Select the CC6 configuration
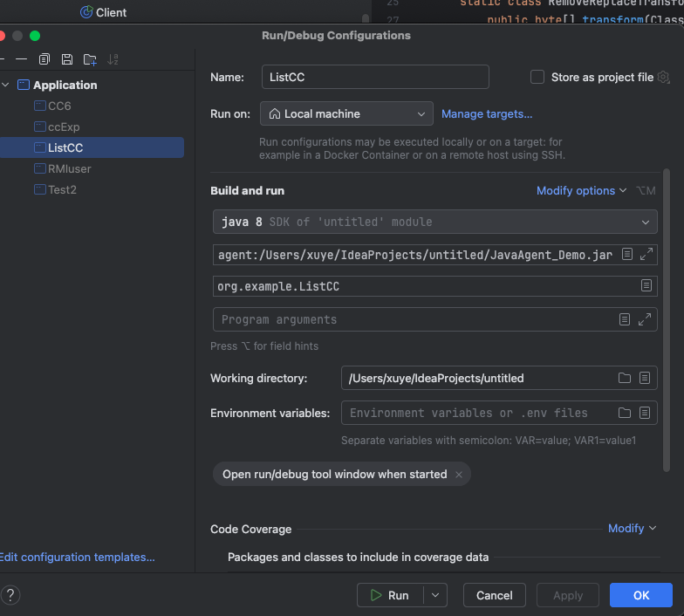684x616 pixels. tap(59, 106)
